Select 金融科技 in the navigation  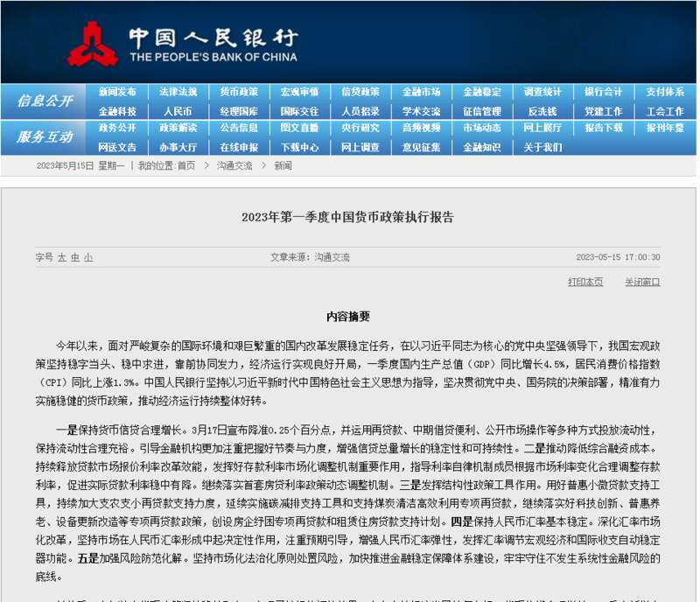(117, 111)
